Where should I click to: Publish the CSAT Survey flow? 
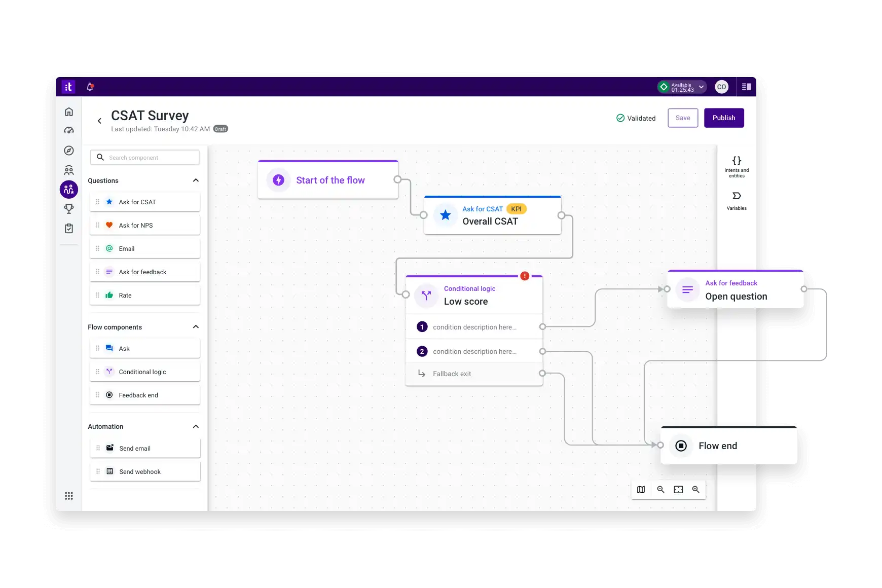(x=724, y=118)
